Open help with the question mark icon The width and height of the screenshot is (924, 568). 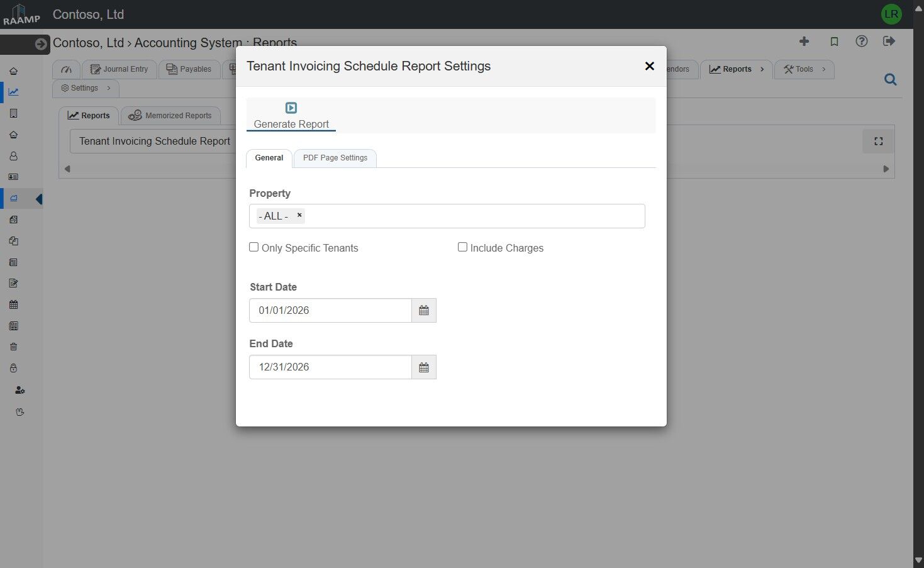pos(862,42)
